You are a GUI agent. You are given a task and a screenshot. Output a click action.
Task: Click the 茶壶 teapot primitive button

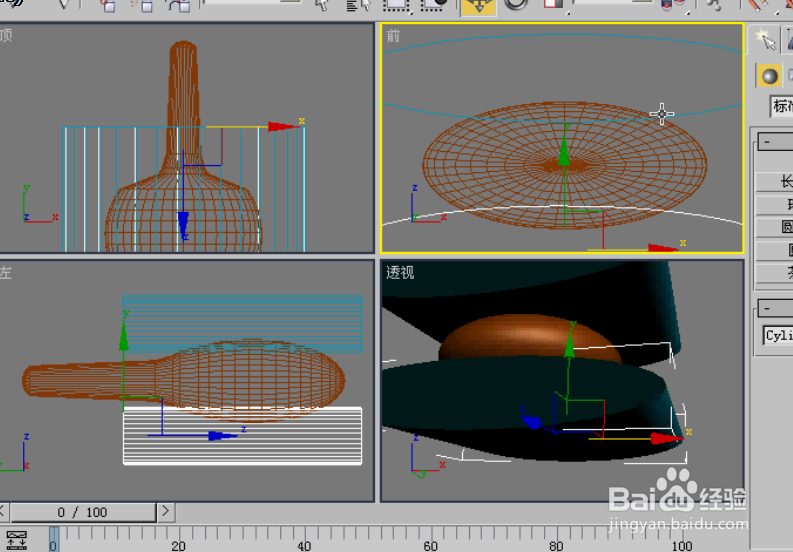coord(774,273)
